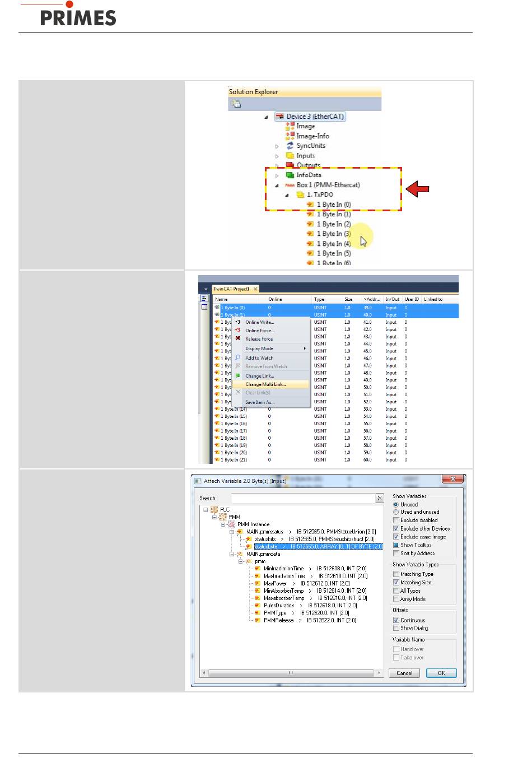The image size is (532, 772).
Task: Click the Release Force cross icon
Action: pos(237,338)
